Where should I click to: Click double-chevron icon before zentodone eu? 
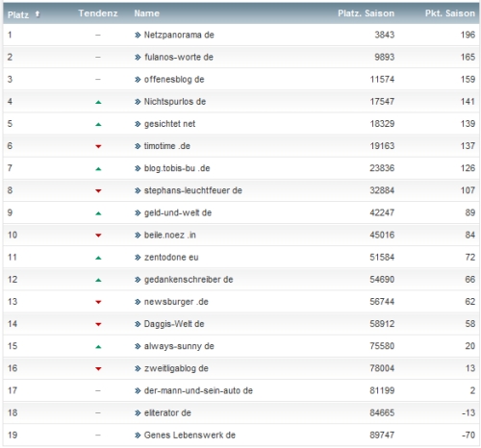click(x=138, y=258)
